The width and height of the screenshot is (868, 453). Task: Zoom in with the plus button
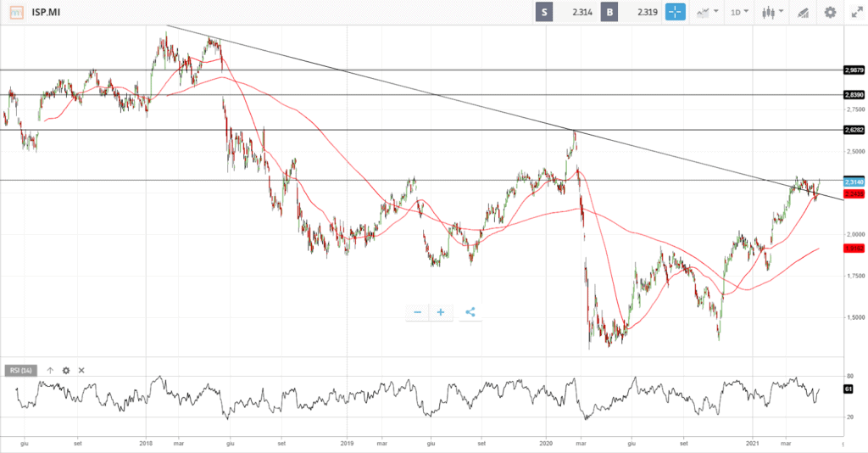coord(441,312)
